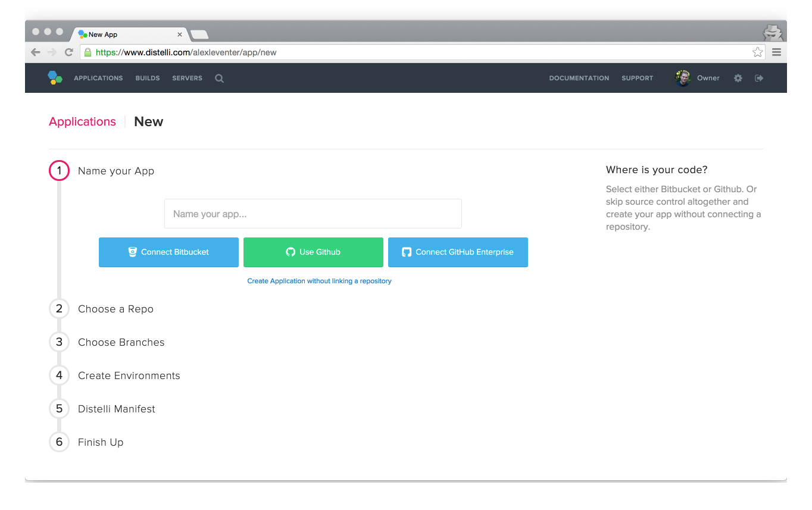Close the New App browser tab
Image resolution: width=812 pixels, height=510 pixels.
(x=180, y=35)
